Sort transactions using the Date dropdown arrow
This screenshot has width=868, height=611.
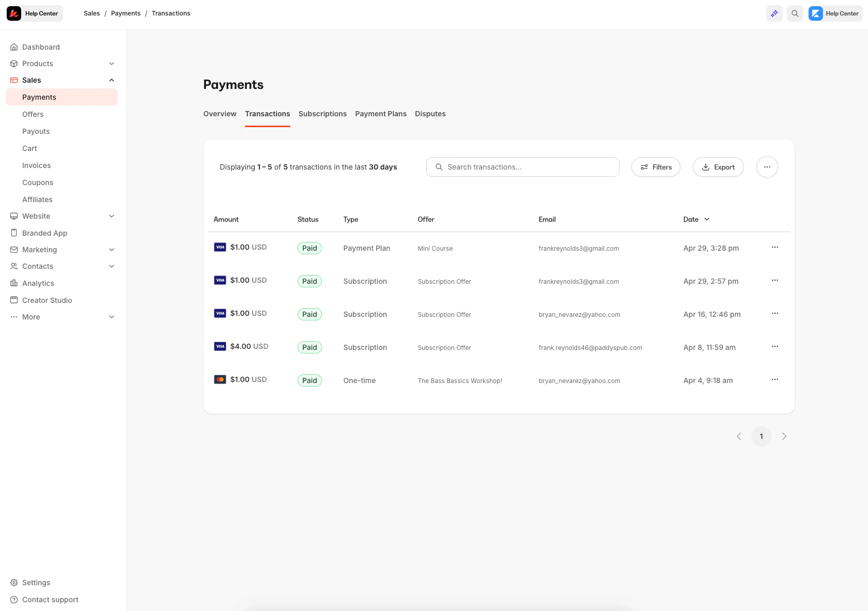pyautogui.click(x=707, y=219)
